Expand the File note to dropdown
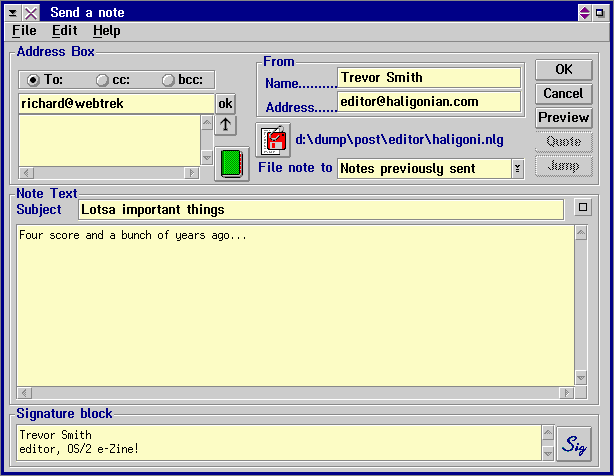Viewport: 614px width, 476px height. click(x=517, y=169)
